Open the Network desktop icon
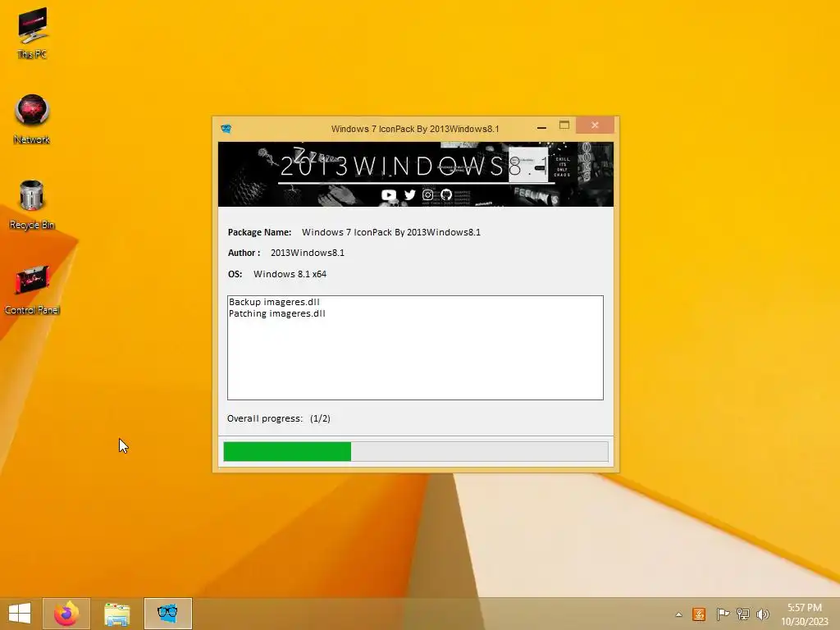Image resolution: width=840 pixels, height=630 pixels. coord(32,119)
